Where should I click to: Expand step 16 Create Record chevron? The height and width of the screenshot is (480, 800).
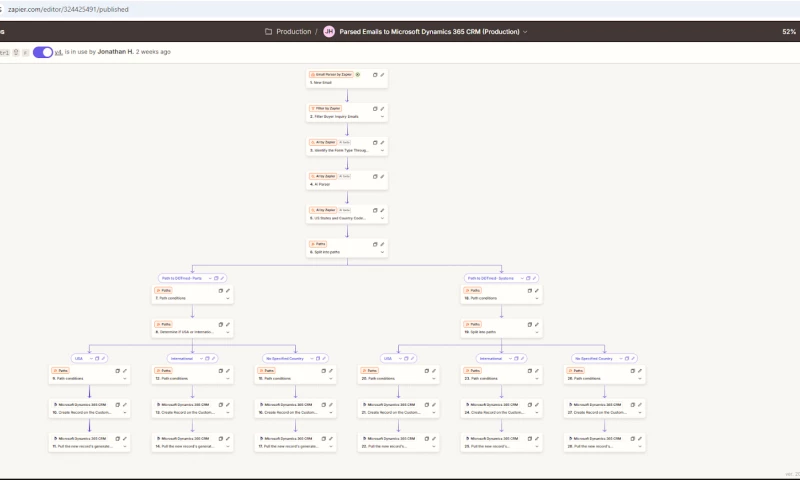click(x=331, y=413)
